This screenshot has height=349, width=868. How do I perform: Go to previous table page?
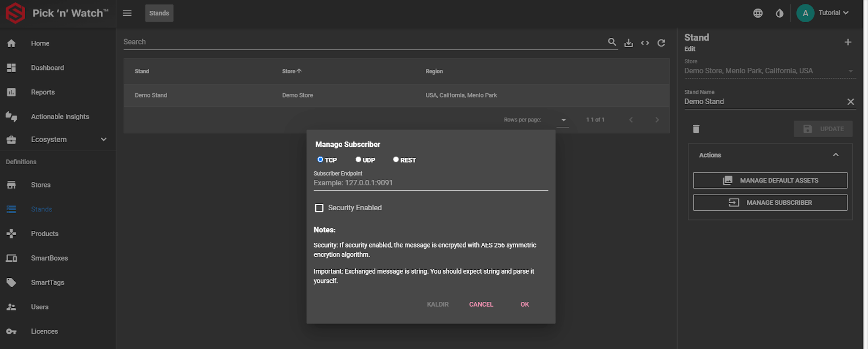[631, 120]
